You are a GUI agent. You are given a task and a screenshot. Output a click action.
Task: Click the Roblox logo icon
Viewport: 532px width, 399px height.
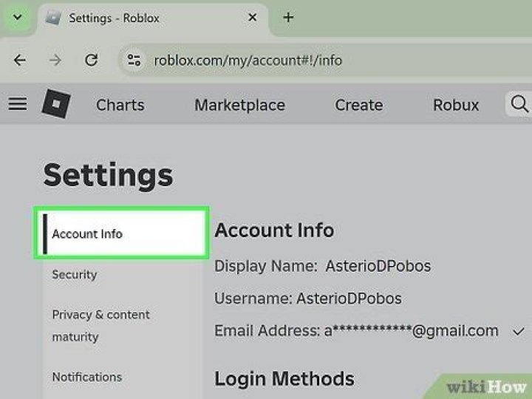pos(54,104)
